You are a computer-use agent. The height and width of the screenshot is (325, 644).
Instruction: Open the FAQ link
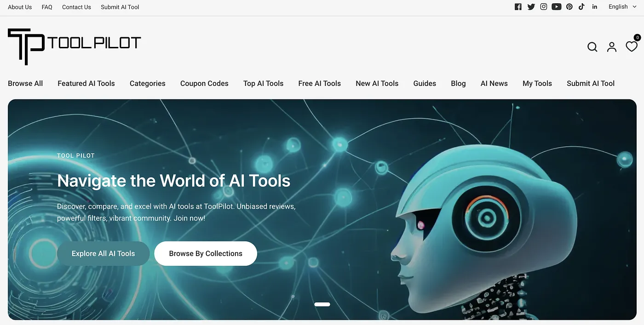[x=47, y=7]
